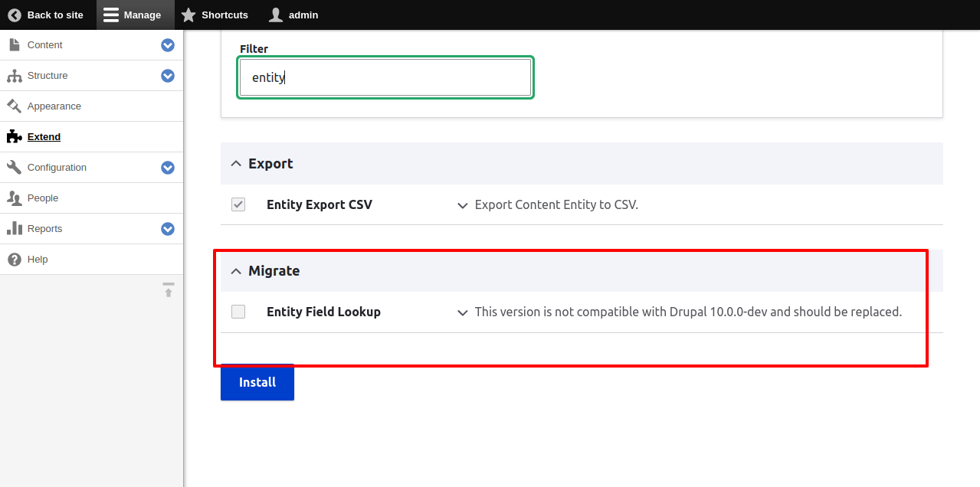Open Reports via the bar chart icon
Screen dimensions: 980x487
click(14, 228)
